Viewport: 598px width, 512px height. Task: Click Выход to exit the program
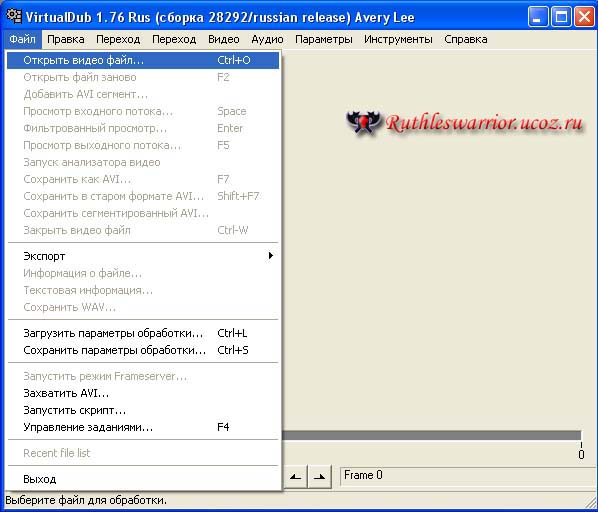click(143, 479)
